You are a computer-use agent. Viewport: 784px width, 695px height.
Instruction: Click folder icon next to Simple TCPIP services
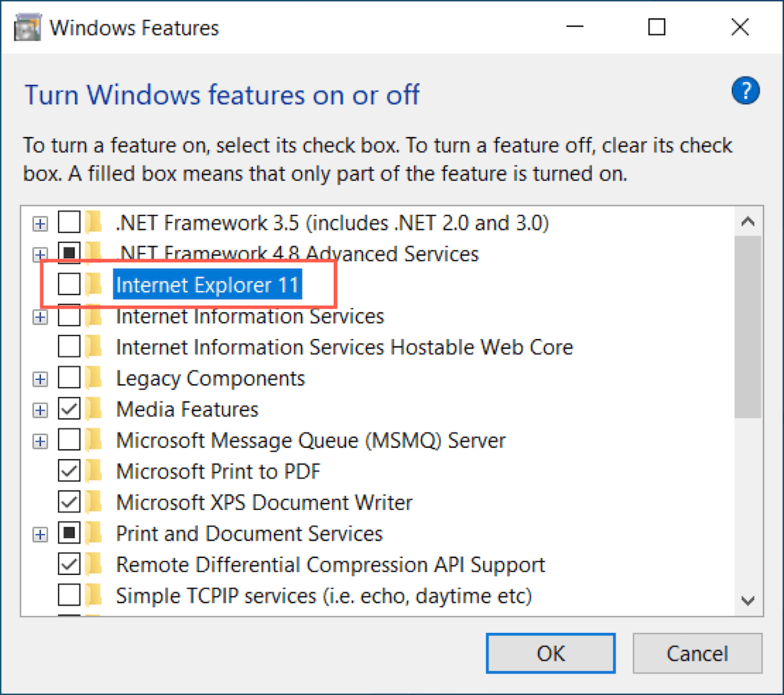(x=94, y=595)
